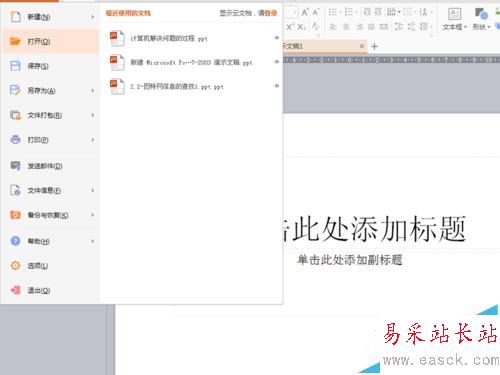Screen dimensions: 500x375
Task: Choose 退出(Q) to exit application
Action: click(50, 290)
